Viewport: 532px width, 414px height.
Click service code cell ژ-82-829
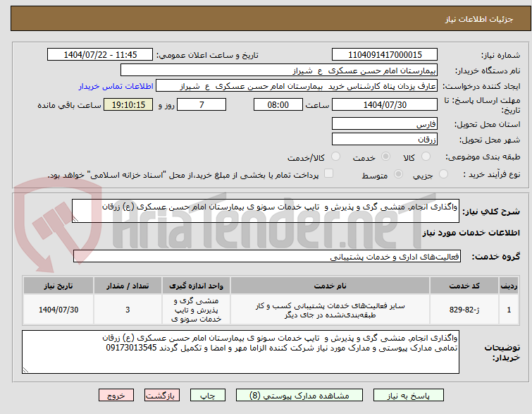pos(464,310)
